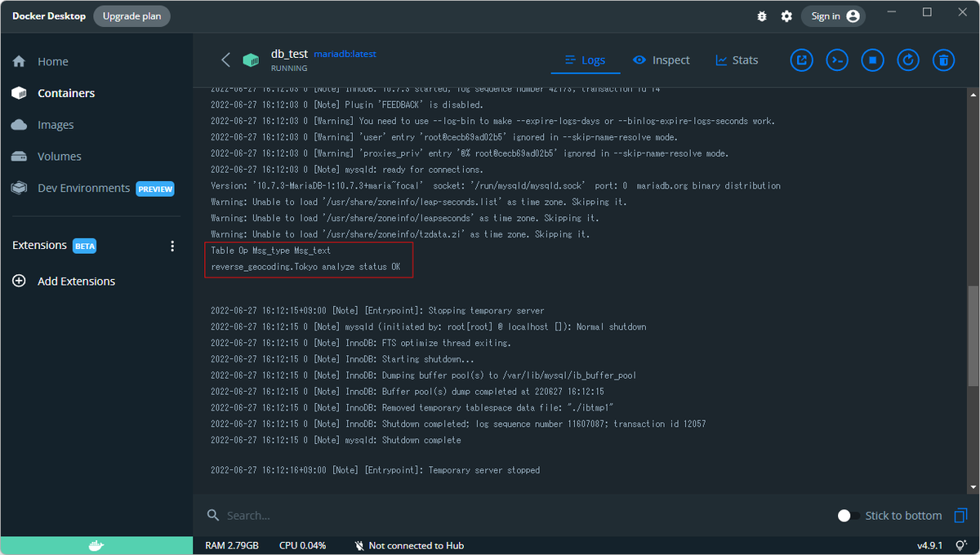Viewport: 980px width, 555px height.
Task: Click log line 'InnoDB: Starting shutdown...'
Action: tap(342, 359)
